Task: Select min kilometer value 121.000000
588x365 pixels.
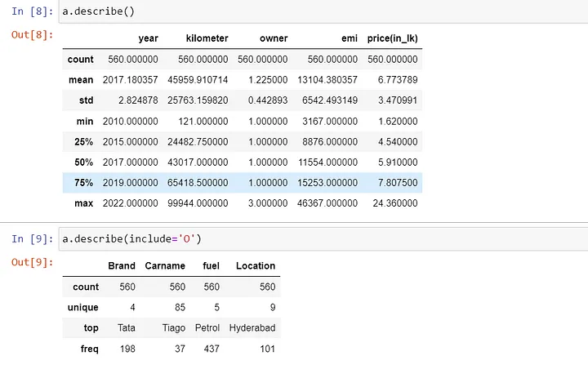Action: coord(203,122)
